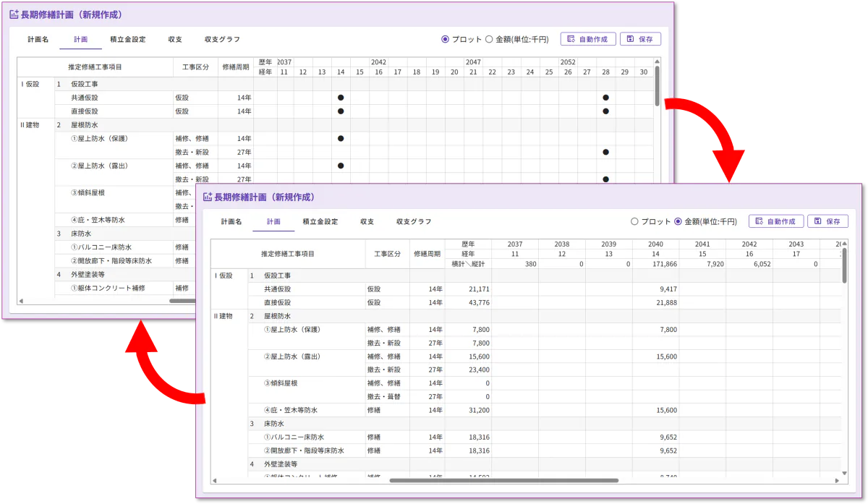868x504 pixels.
Task: Click chart icon in front window title
Action: pos(208,196)
